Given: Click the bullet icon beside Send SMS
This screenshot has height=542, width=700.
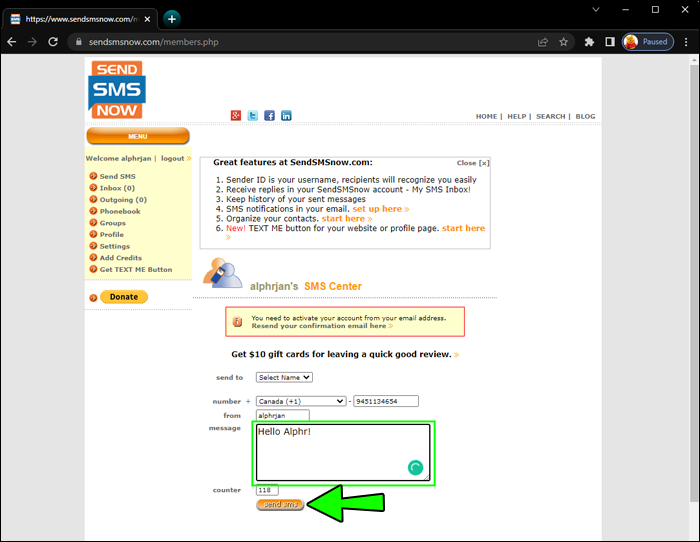Looking at the screenshot, I should click(93, 176).
